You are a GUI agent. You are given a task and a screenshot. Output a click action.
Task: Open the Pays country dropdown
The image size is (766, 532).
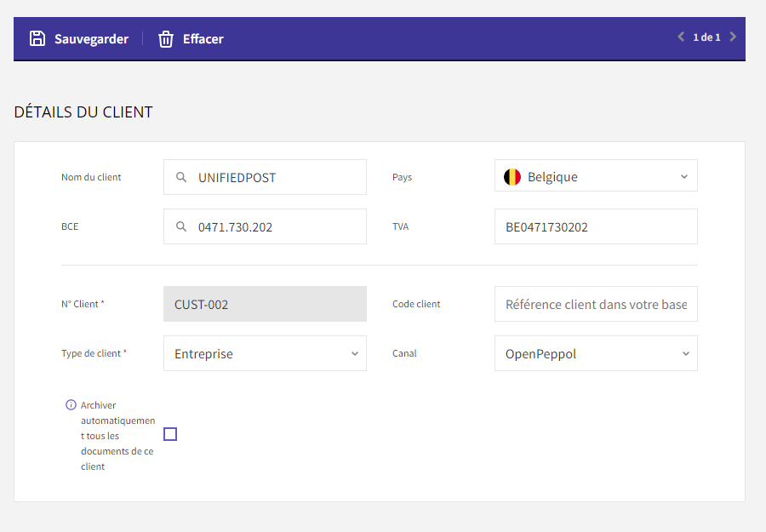point(596,175)
